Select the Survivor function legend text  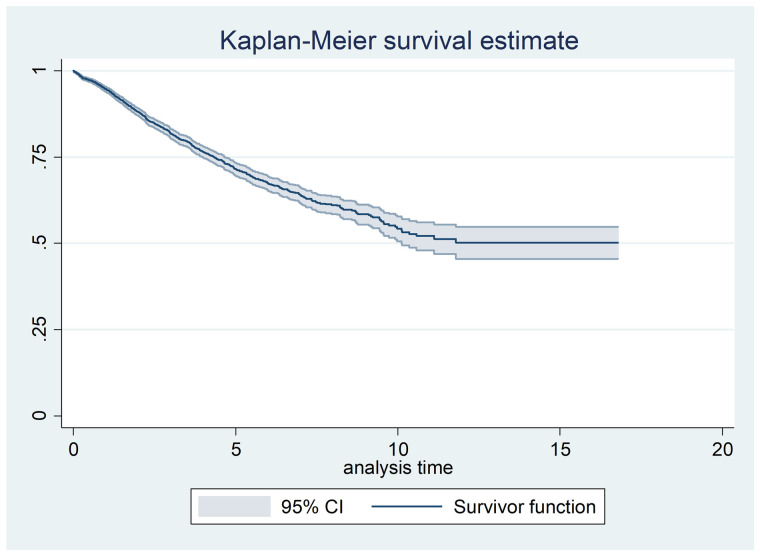coord(524,507)
